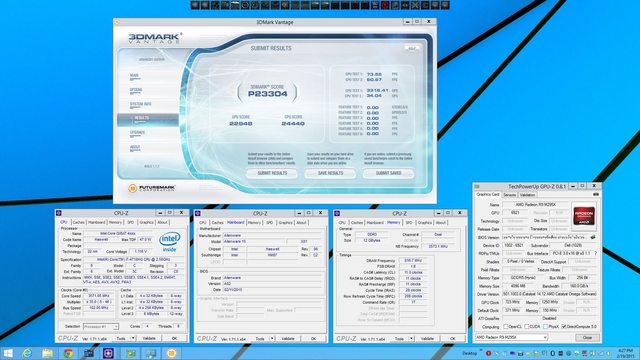Viewport: 640px width, 360px height.
Task: Click the Close button in GPU-Z
Action: [x=587, y=338]
